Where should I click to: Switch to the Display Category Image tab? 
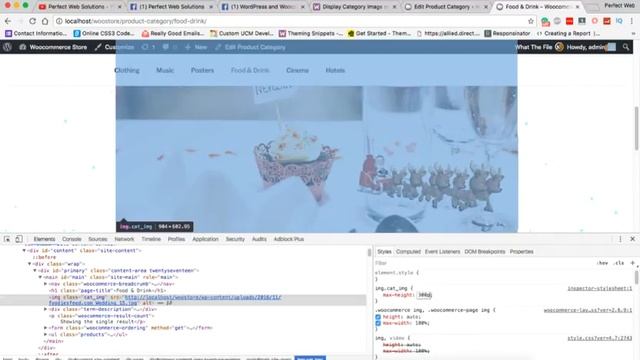tap(354, 7)
